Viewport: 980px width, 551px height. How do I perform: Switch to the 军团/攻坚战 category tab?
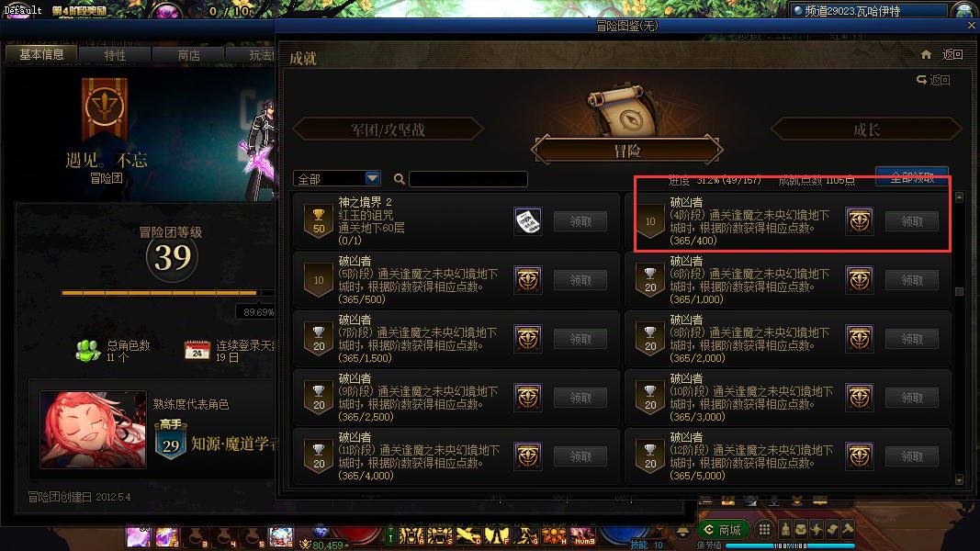click(388, 129)
